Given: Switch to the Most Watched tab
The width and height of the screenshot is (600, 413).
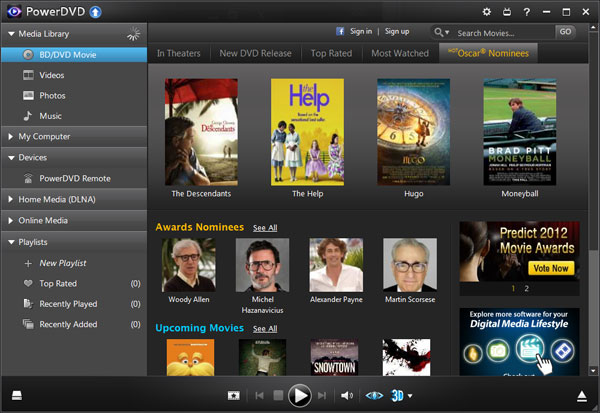Looking at the screenshot, I should (x=400, y=53).
